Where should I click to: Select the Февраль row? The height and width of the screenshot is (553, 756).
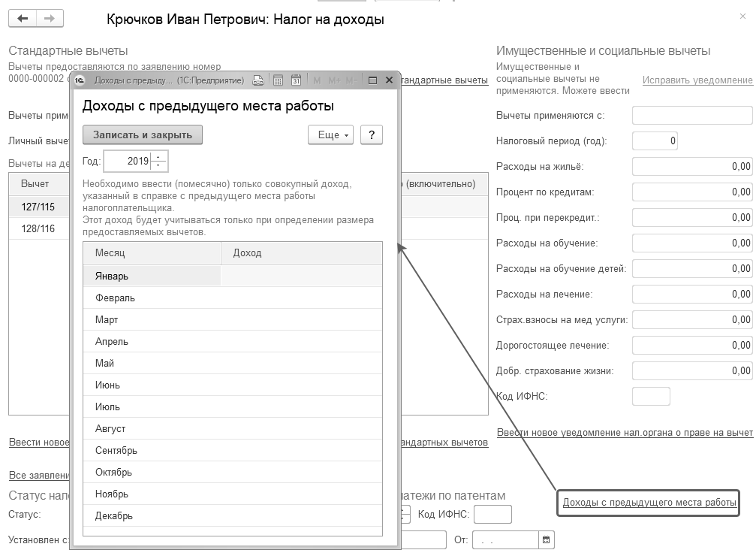(x=233, y=298)
